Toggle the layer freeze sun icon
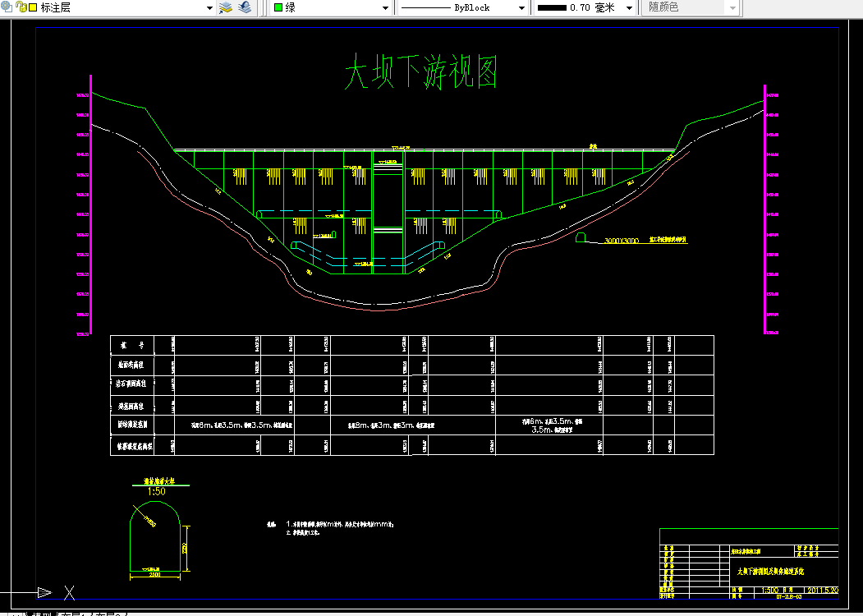Viewport: 863px width, 616px height. pyautogui.click(x=6, y=7)
